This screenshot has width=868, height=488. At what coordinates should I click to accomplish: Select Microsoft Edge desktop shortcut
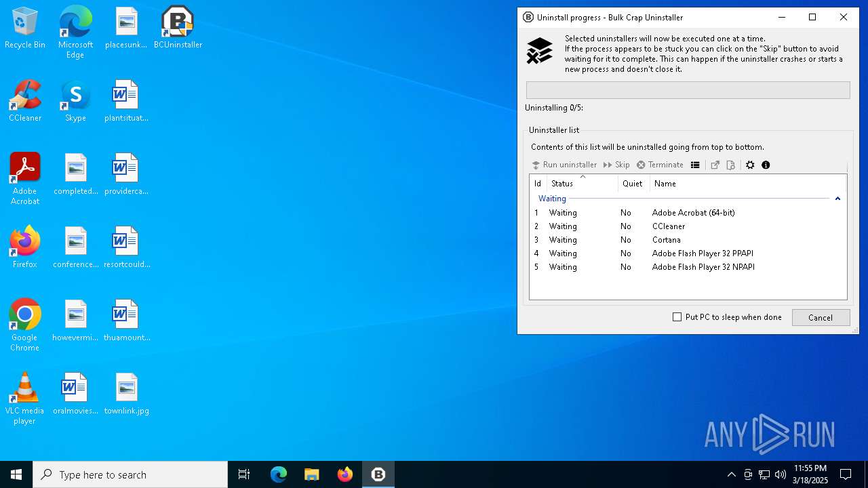pyautogui.click(x=75, y=33)
